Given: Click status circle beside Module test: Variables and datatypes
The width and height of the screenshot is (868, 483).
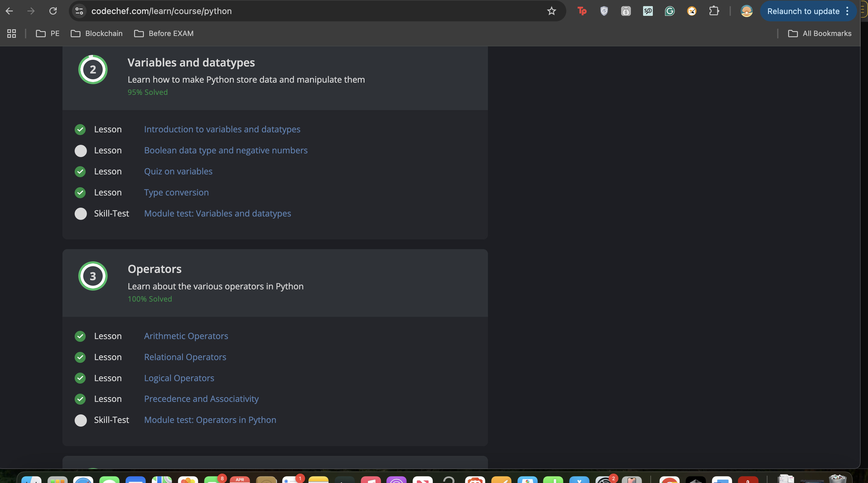Looking at the screenshot, I should (80, 214).
